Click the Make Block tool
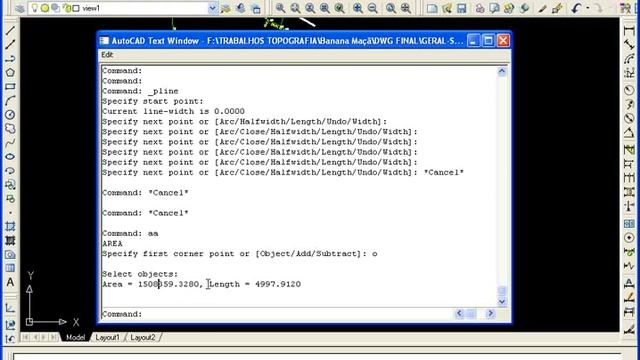 (10, 199)
